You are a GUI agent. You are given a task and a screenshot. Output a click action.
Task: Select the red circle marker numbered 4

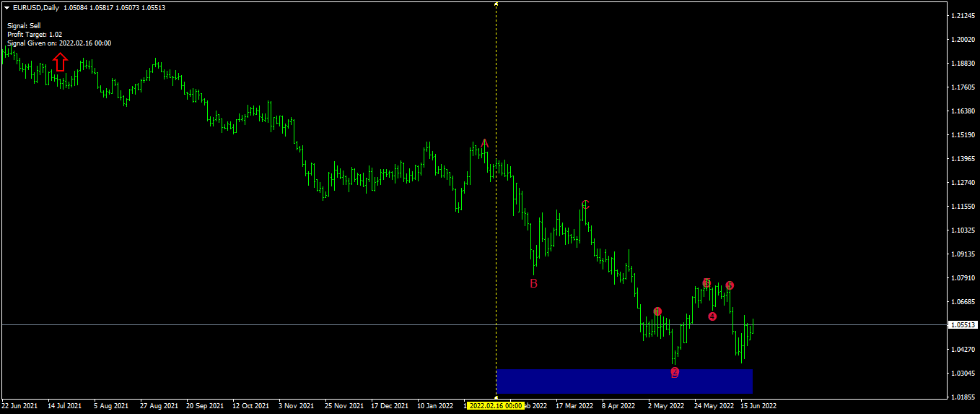coord(712,316)
